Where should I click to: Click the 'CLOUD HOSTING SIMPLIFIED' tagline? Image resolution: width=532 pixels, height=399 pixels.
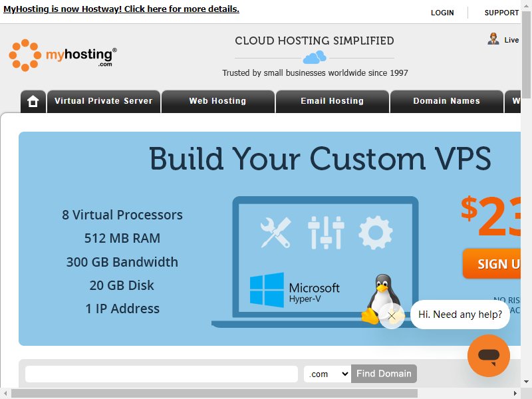coord(315,41)
